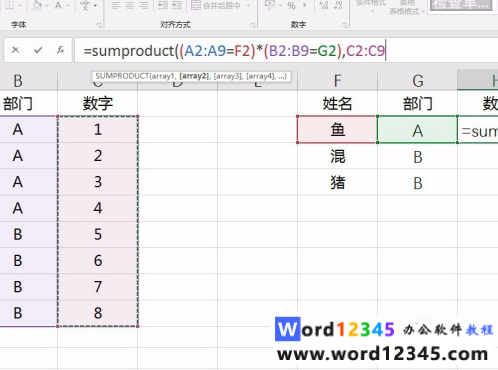
Task: Select the B cell next to 猪
Action: [x=418, y=183]
